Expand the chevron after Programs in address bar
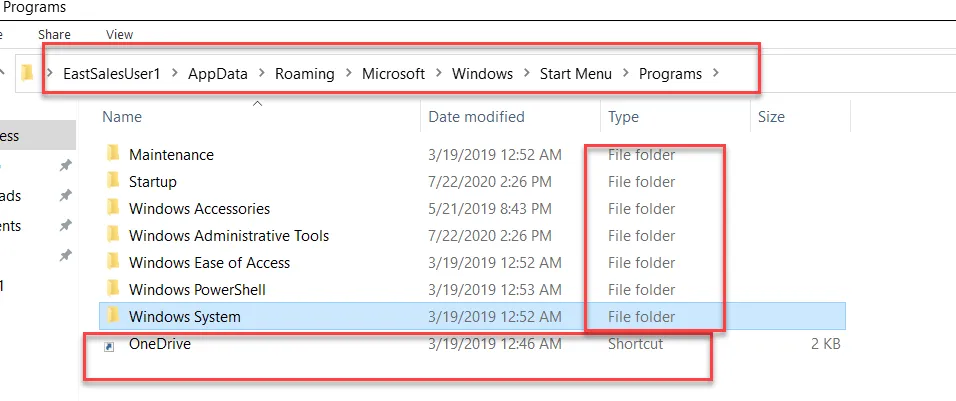 715,74
